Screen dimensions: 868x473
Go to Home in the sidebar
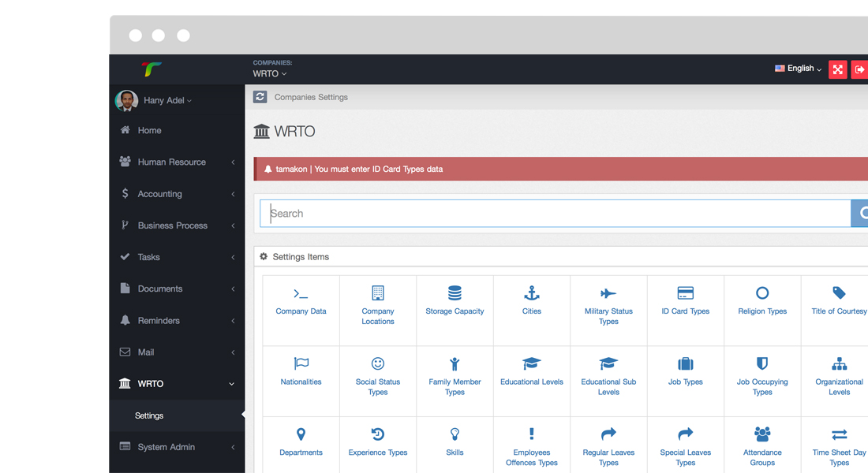click(149, 131)
